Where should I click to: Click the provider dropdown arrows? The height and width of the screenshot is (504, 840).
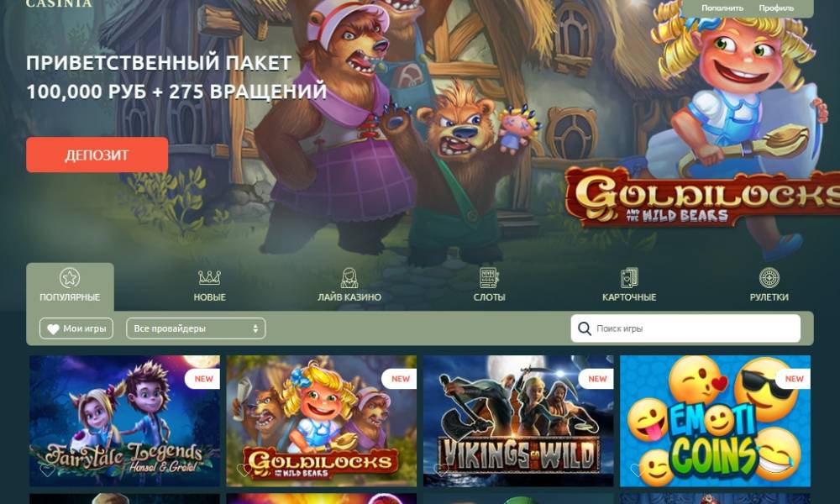click(255, 328)
